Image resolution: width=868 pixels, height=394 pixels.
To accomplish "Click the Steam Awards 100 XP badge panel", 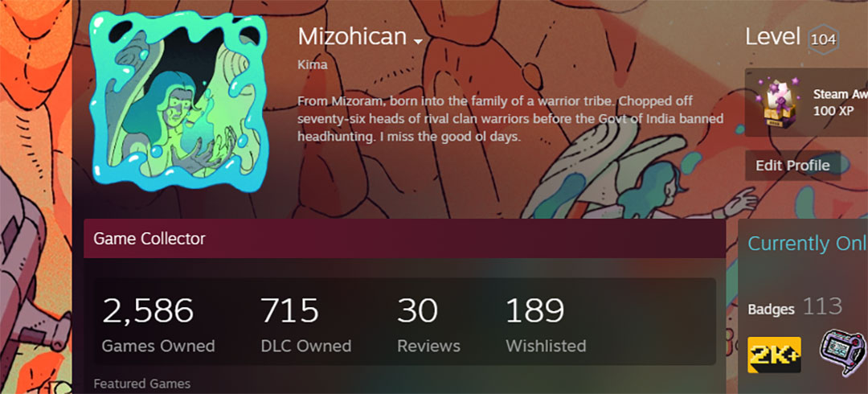I will [807, 102].
